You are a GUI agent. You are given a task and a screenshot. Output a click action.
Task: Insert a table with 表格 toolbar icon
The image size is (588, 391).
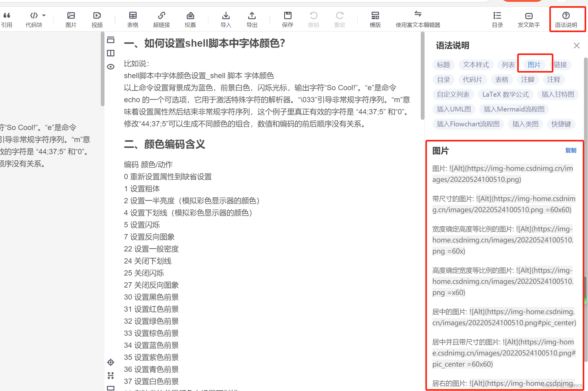point(133,19)
